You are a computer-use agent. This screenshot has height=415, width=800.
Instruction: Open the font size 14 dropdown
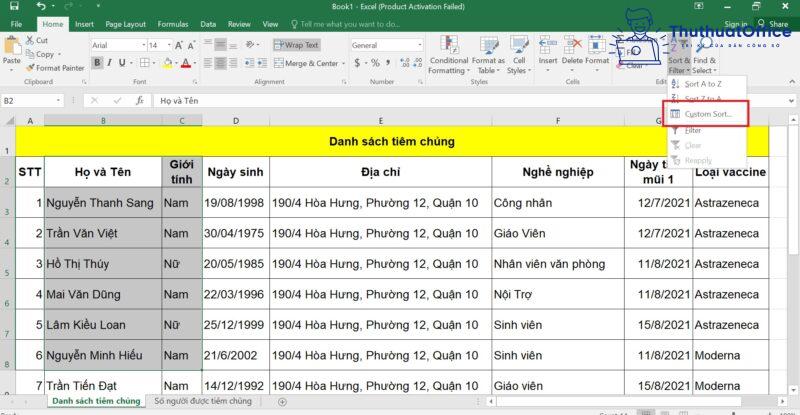coord(169,45)
